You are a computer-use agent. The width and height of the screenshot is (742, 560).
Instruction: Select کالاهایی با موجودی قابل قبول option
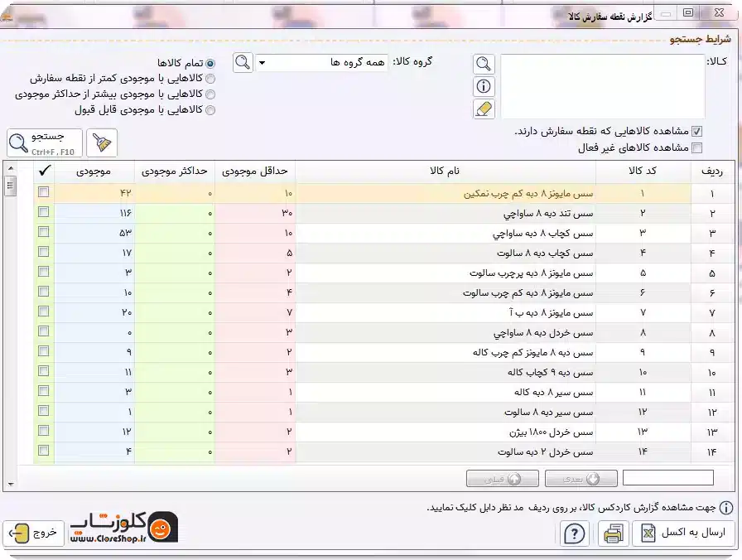(x=210, y=110)
